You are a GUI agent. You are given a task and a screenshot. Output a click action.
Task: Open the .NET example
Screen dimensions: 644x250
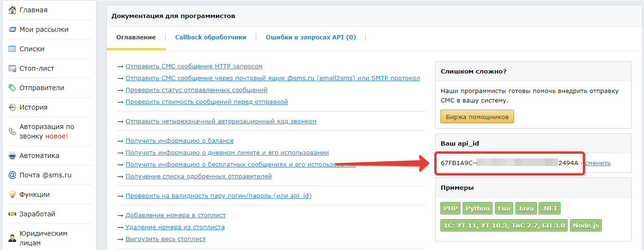click(550, 209)
